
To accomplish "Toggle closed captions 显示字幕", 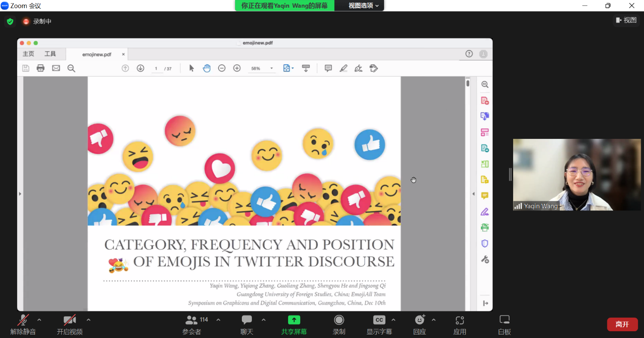I will pos(379,324).
